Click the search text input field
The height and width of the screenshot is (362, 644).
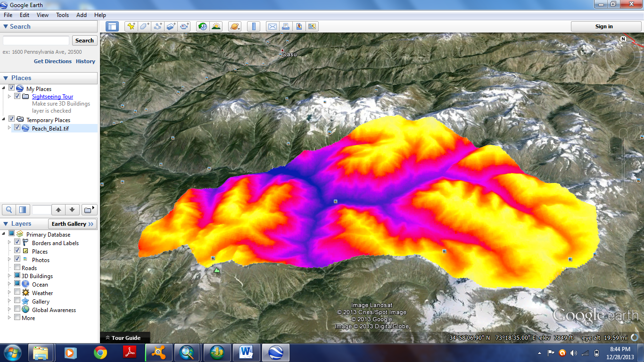tap(36, 41)
